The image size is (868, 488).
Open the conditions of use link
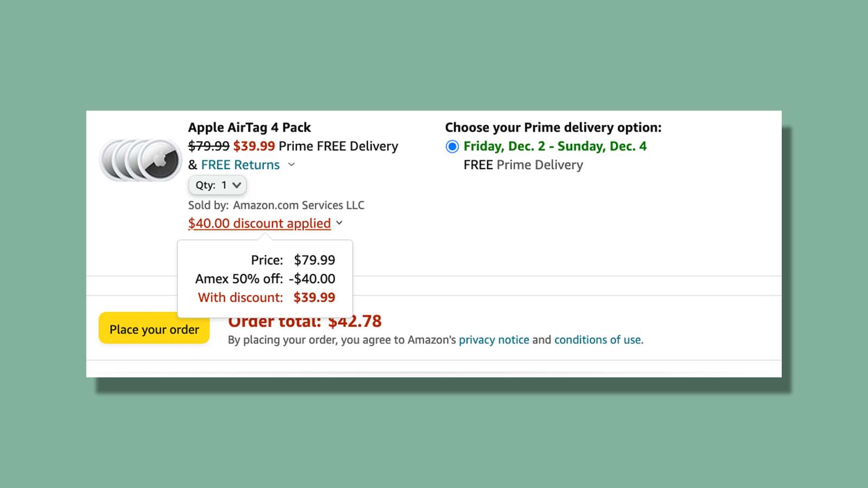click(597, 340)
